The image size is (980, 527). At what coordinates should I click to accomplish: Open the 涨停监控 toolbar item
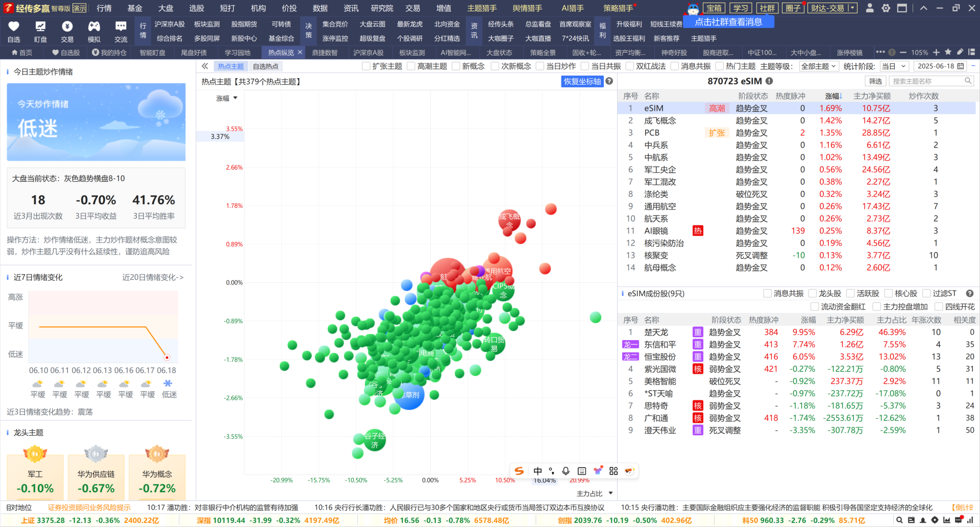point(335,38)
